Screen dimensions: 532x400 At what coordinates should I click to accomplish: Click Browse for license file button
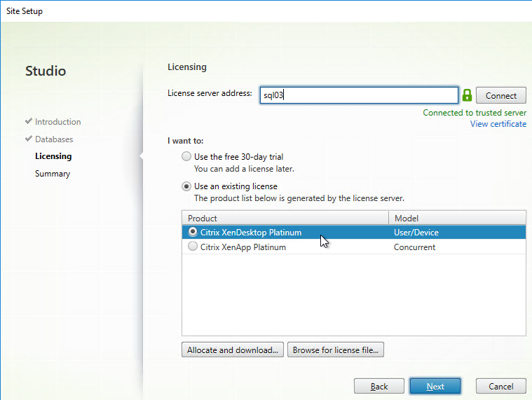click(336, 350)
